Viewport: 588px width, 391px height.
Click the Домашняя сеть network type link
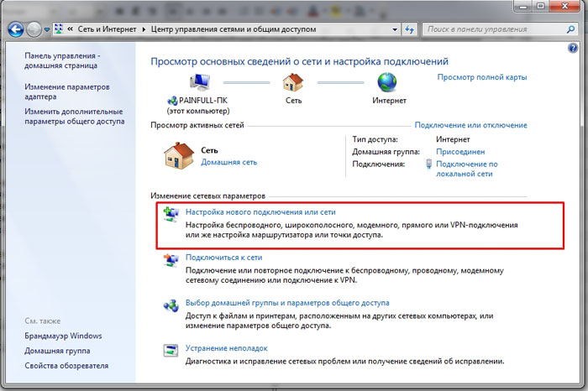[x=228, y=162]
